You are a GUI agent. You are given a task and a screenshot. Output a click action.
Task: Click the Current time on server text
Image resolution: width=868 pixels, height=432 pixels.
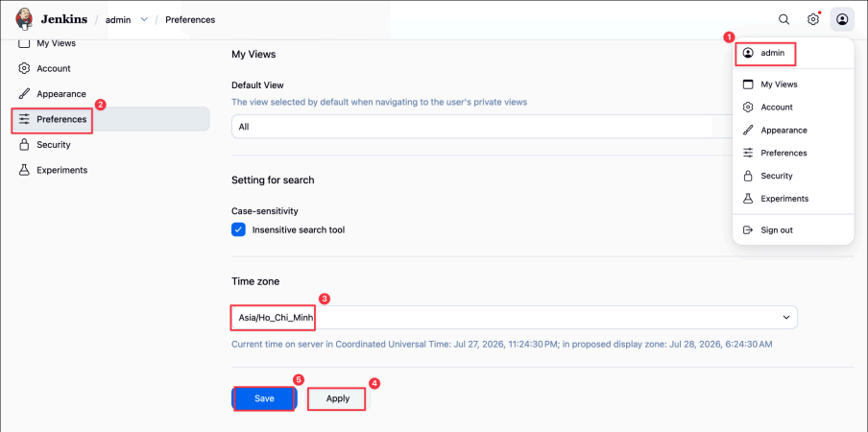click(x=501, y=344)
